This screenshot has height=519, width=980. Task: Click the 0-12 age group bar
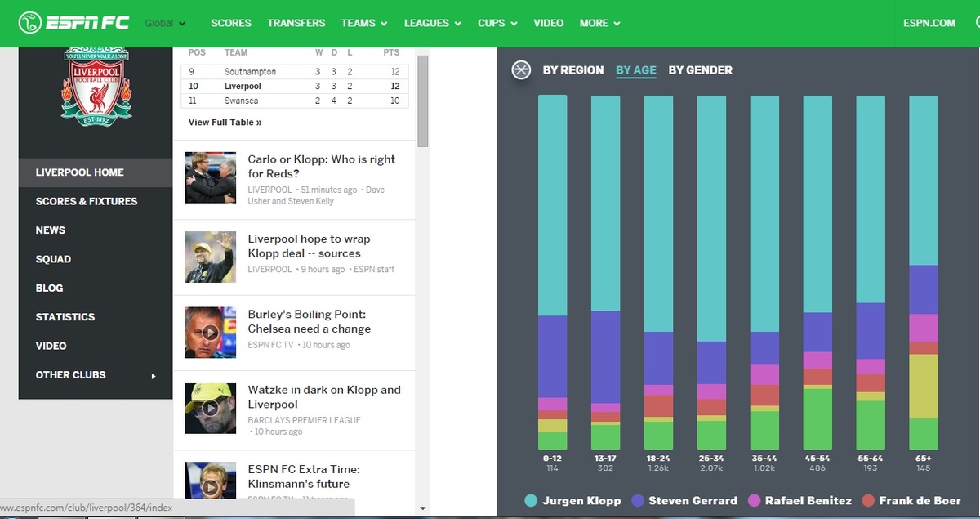coord(553,272)
